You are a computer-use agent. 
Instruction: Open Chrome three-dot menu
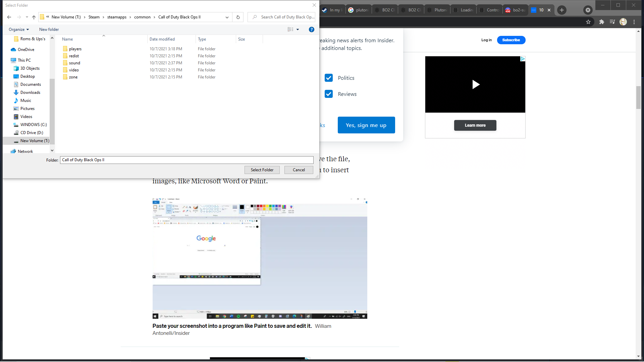tap(634, 22)
